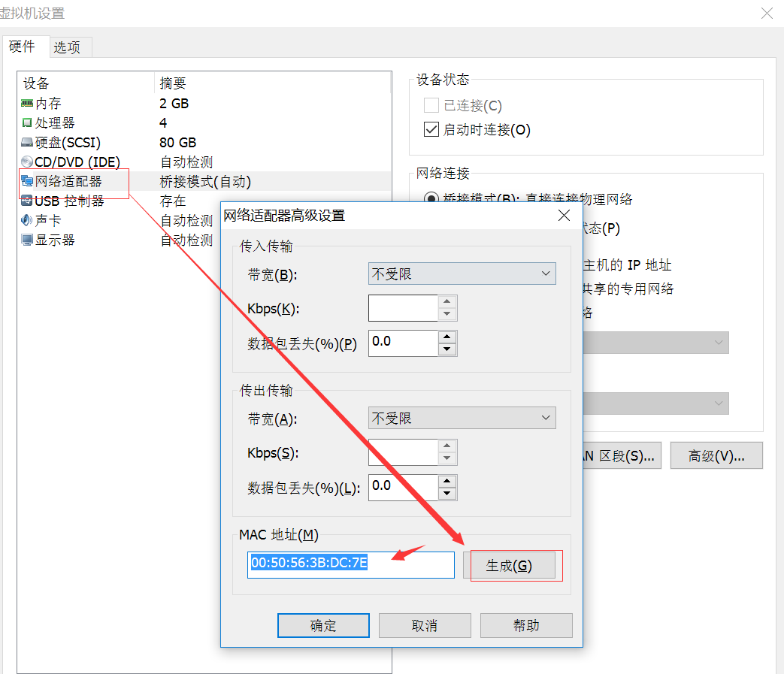Select the display (显示器) monitor icon
The image size is (784, 674).
(27, 240)
